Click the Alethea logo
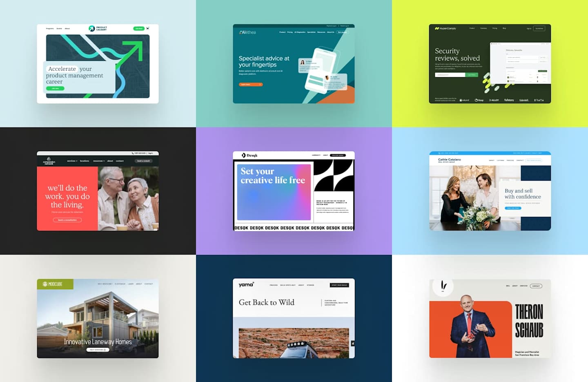The width and height of the screenshot is (588, 382). 248,32
